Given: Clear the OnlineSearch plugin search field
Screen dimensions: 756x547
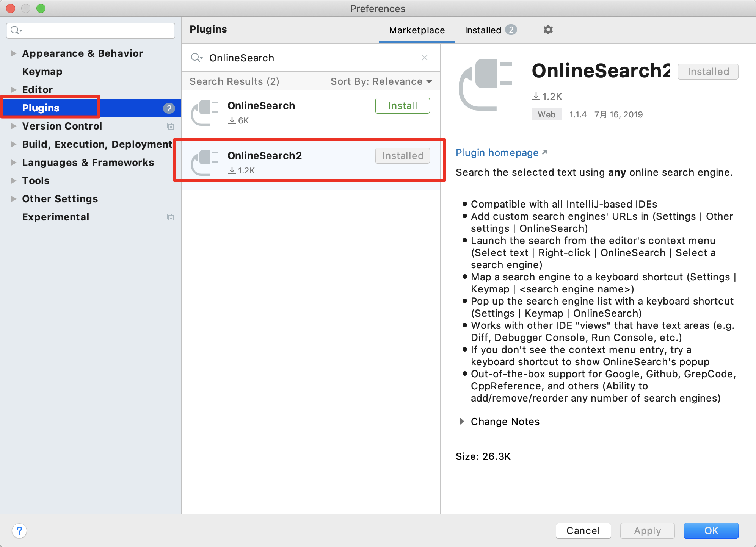Looking at the screenshot, I should pos(424,58).
